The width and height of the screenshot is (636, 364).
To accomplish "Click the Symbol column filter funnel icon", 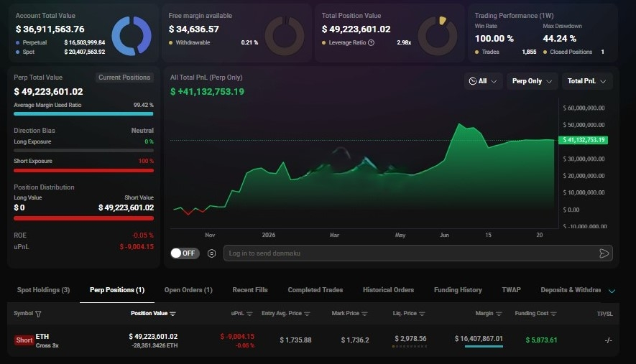I will tap(38, 314).
